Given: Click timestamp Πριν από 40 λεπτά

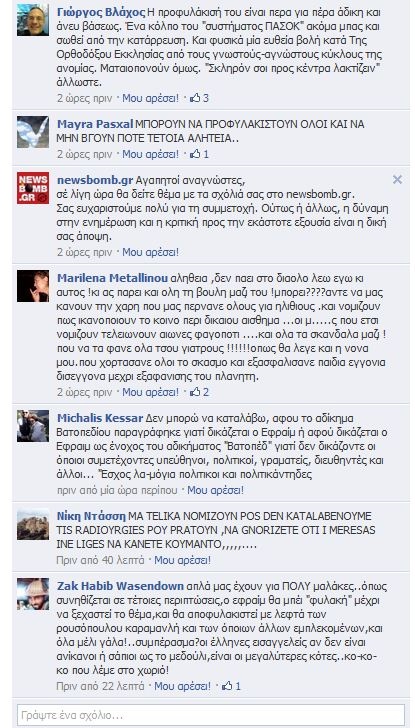Looking at the screenshot, I should 100,560.
